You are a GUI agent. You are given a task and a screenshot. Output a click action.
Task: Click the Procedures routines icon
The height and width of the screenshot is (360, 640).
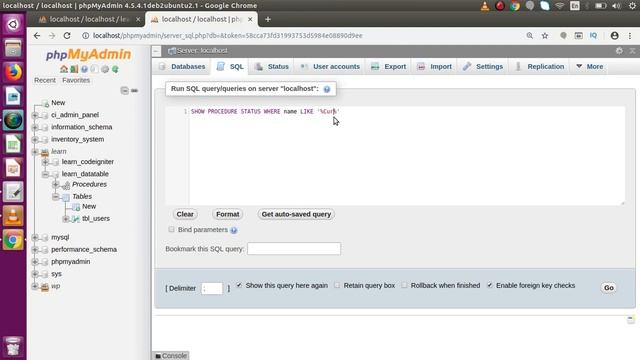click(x=66, y=185)
